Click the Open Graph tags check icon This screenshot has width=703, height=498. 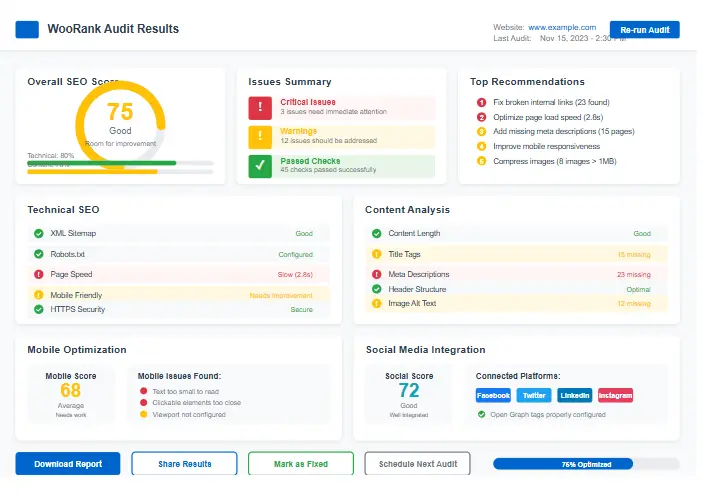coord(481,414)
